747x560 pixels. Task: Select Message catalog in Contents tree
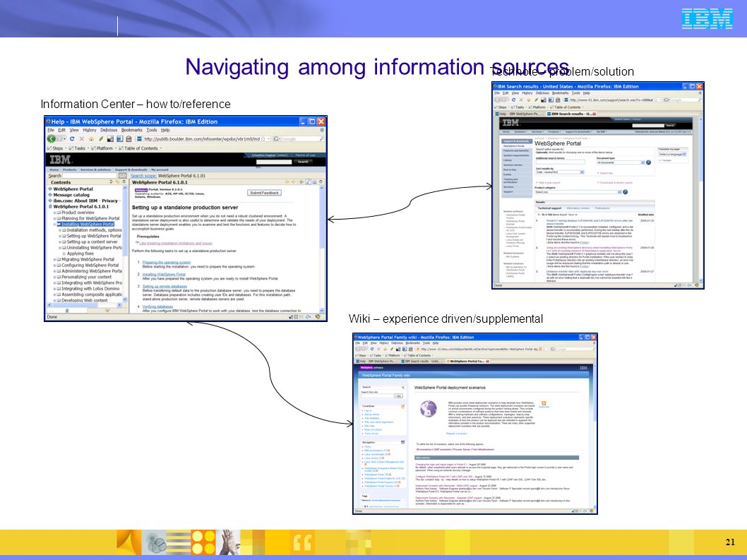[x=71, y=195]
